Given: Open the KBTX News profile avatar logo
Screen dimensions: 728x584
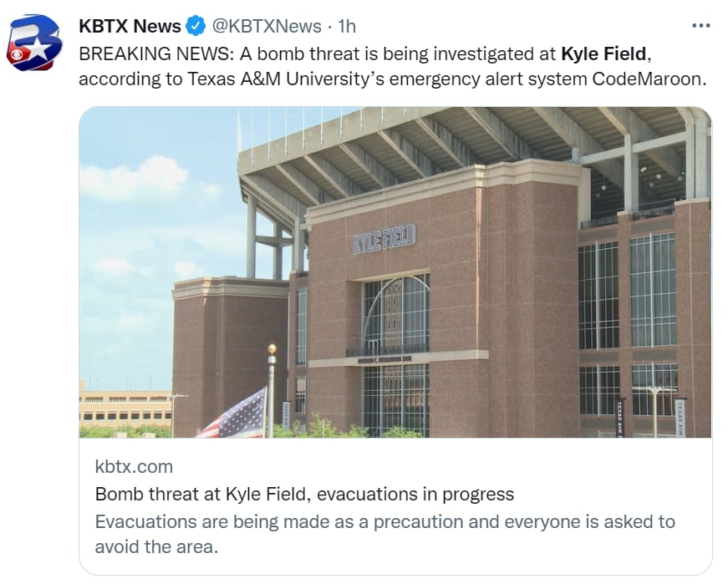Looking at the screenshot, I should tap(34, 43).
